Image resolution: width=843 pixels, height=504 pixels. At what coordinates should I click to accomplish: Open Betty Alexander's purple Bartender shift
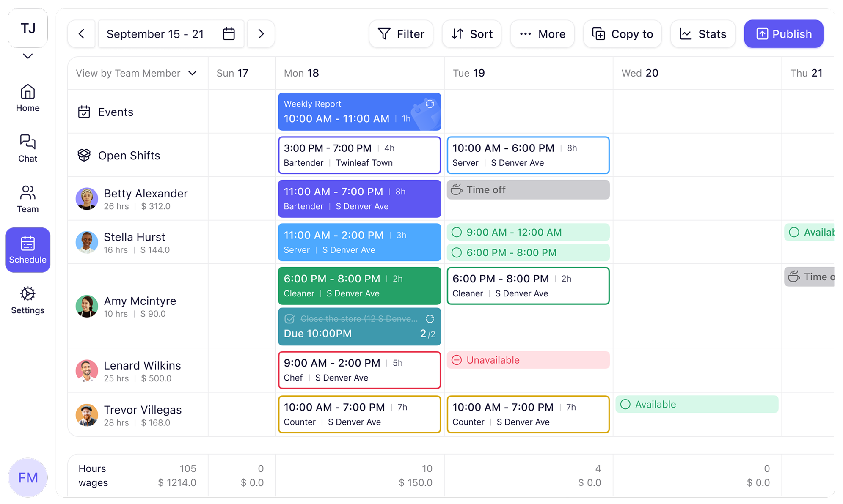click(x=359, y=199)
